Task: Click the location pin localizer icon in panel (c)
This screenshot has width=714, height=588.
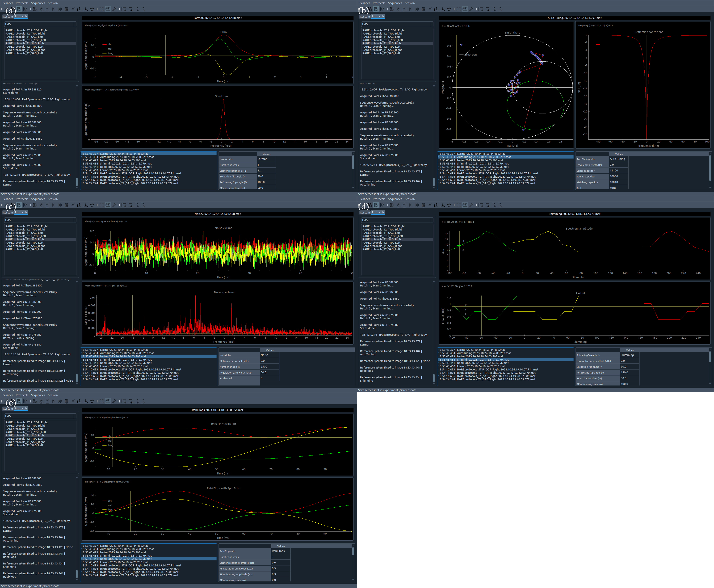Action: tap(41, 205)
